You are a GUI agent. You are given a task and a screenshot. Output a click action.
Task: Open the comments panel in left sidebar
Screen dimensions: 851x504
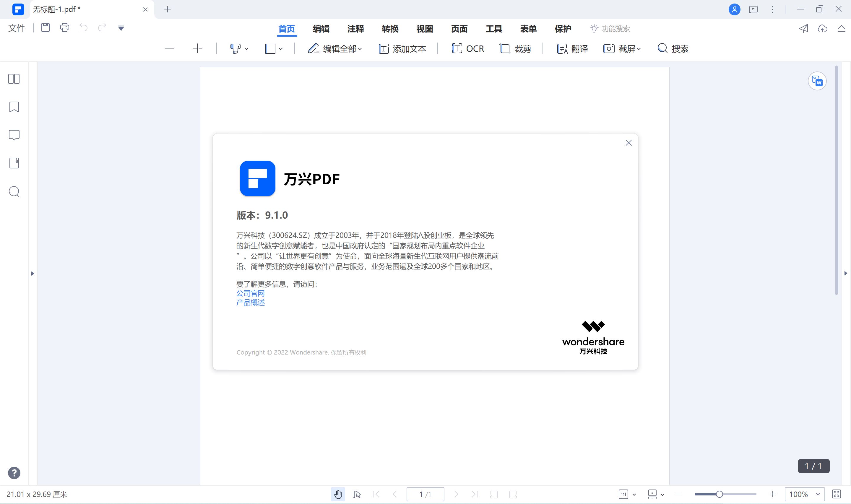coord(14,135)
